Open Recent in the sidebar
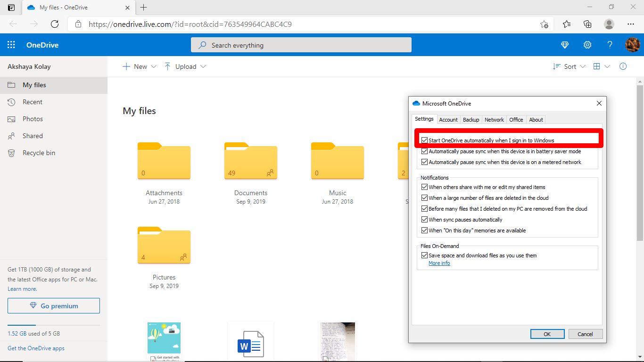The height and width of the screenshot is (362, 644). (x=54, y=102)
